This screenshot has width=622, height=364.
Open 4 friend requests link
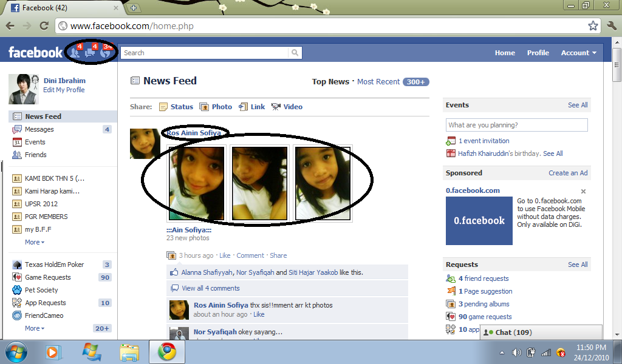(484, 278)
